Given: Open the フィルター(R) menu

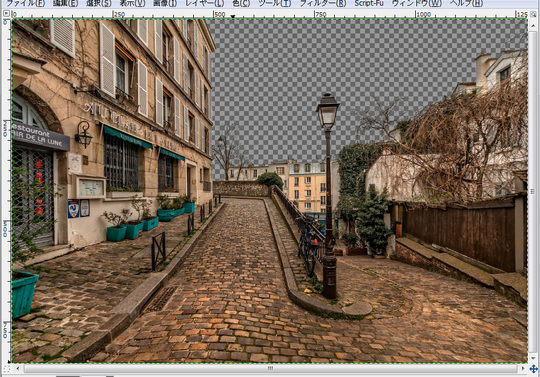Looking at the screenshot, I should click(x=323, y=3).
